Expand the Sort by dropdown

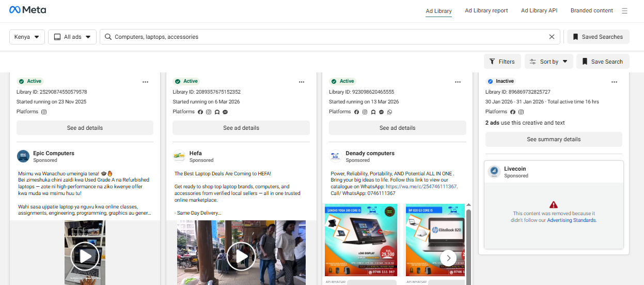click(x=548, y=62)
